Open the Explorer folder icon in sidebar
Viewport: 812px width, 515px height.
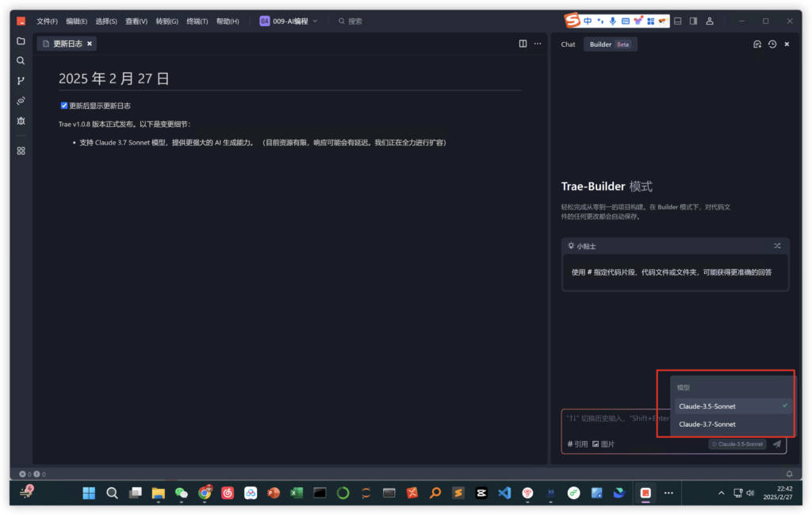(x=21, y=41)
